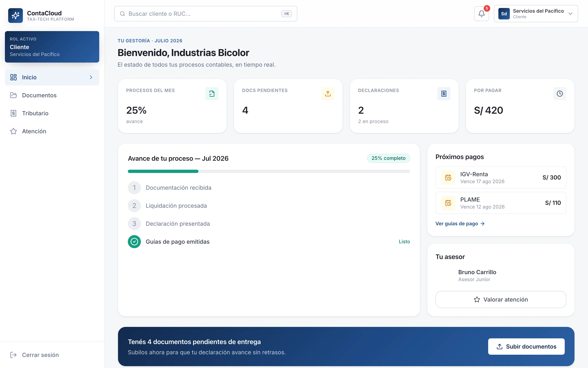Click the Cerrar sesión logout icon
Image resolution: width=588 pixels, height=368 pixels.
13,355
